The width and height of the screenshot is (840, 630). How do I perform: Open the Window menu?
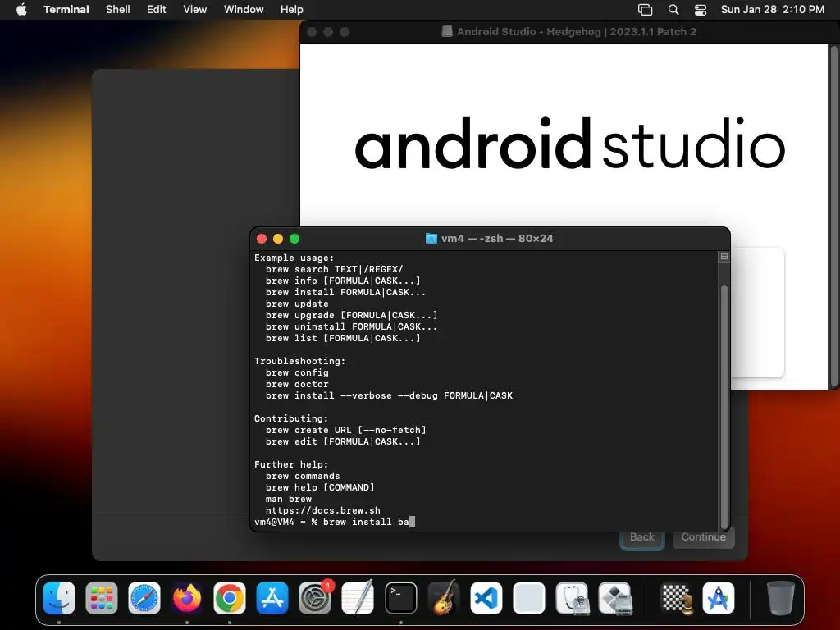(244, 10)
